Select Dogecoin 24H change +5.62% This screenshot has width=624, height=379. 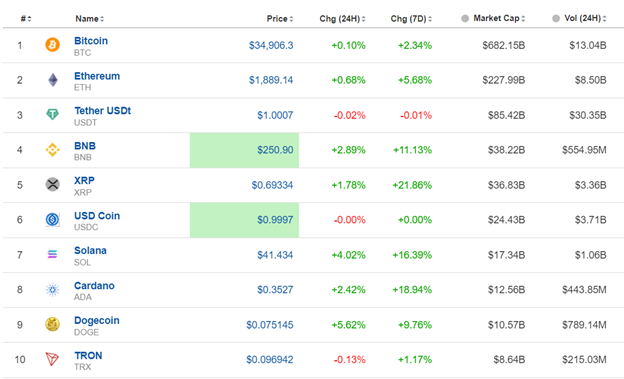click(x=349, y=325)
